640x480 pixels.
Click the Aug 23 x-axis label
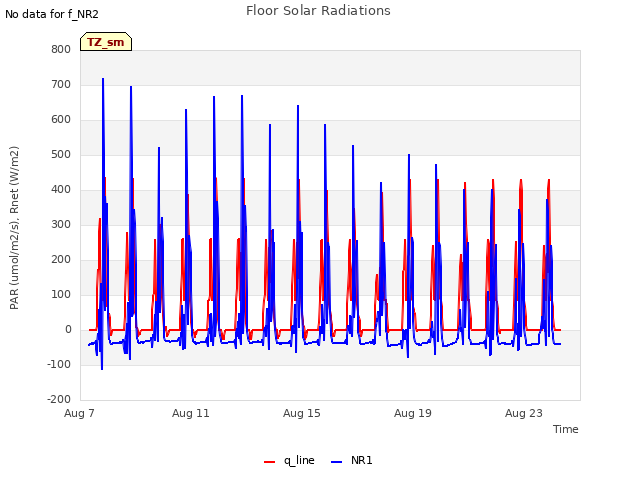coord(524,413)
